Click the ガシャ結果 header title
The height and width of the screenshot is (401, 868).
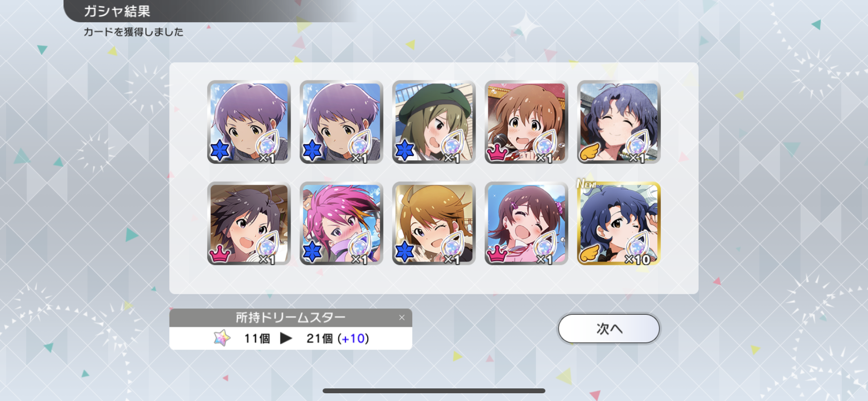pyautogui.click(x=117, y=11)
